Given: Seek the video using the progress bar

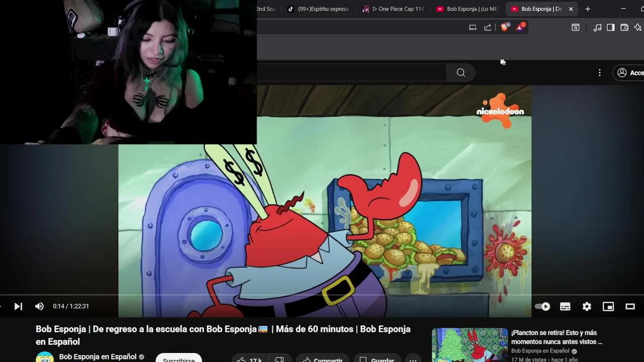Looking at the screenshot, I should [x=322, y=295].
